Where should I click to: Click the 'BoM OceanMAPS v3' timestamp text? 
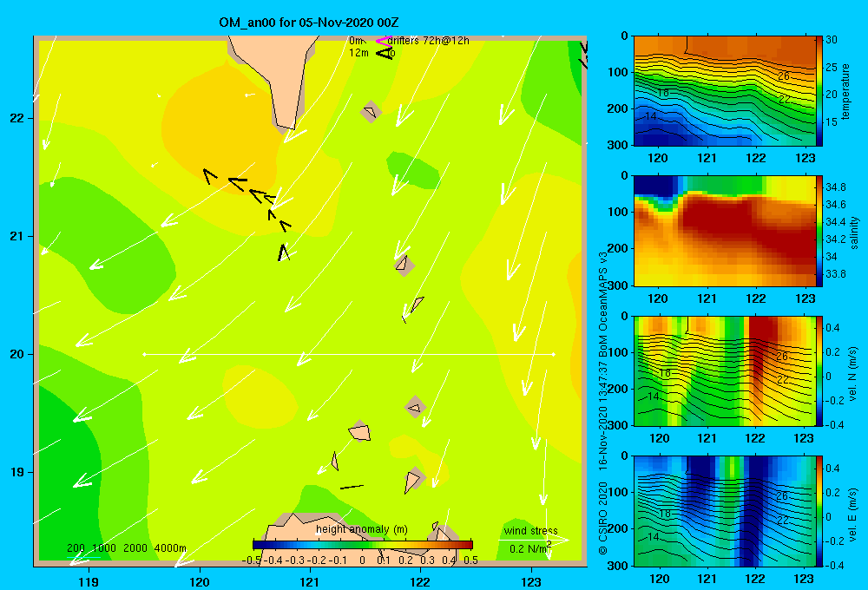[x=603, y=304]
